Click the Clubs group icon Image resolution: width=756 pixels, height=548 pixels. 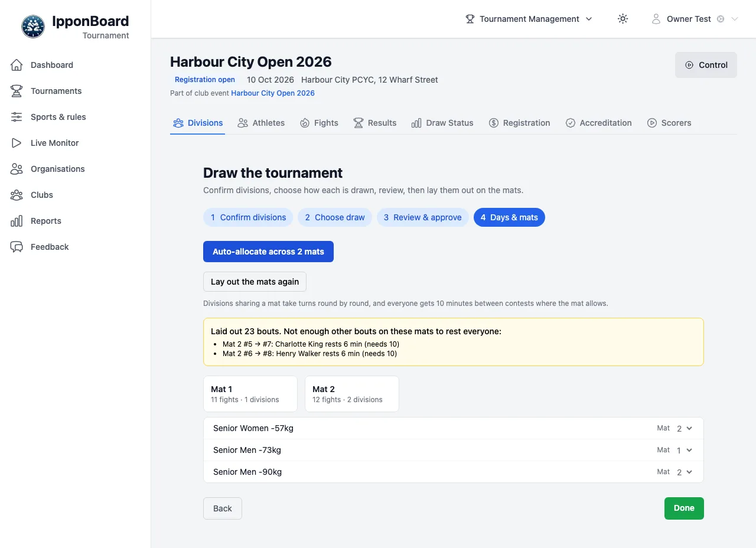17,195
